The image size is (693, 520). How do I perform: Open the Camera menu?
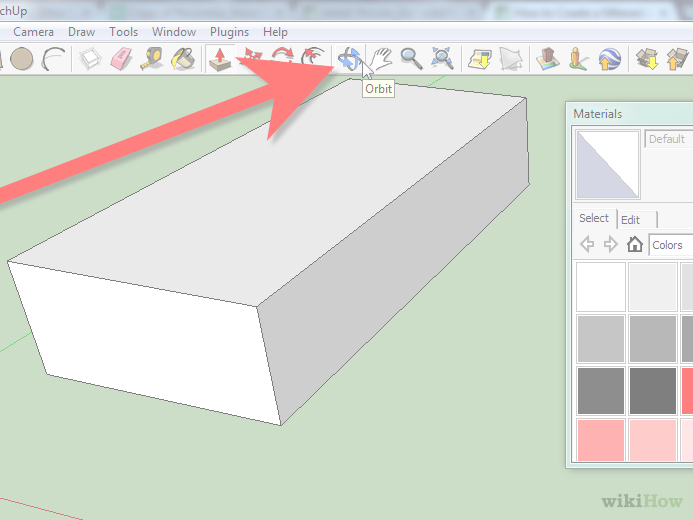point(33,32)
